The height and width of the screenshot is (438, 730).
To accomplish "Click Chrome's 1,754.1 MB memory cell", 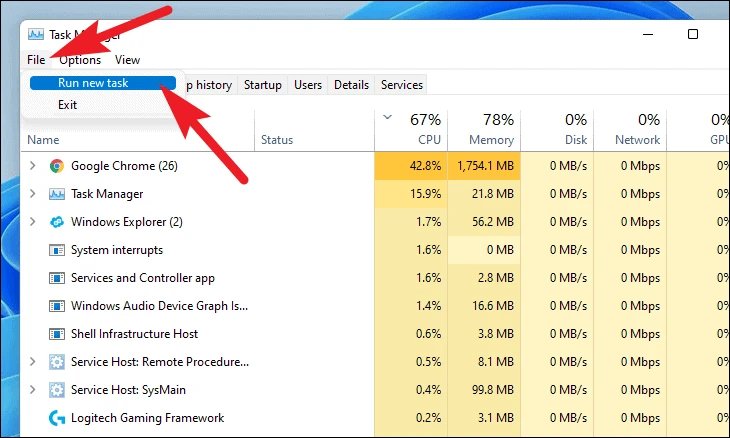I will (484, 166).
